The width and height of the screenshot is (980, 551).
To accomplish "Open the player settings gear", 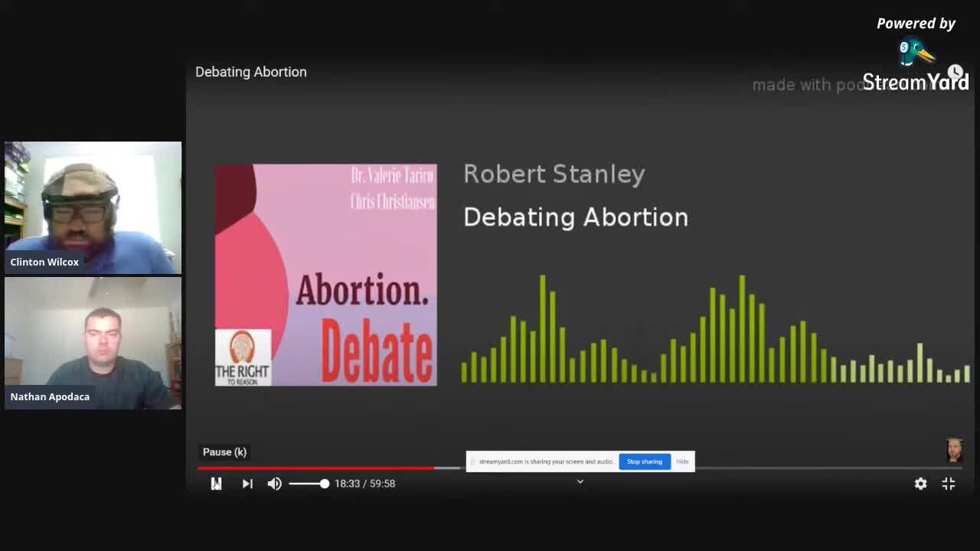I will click(x=920, y=484).
